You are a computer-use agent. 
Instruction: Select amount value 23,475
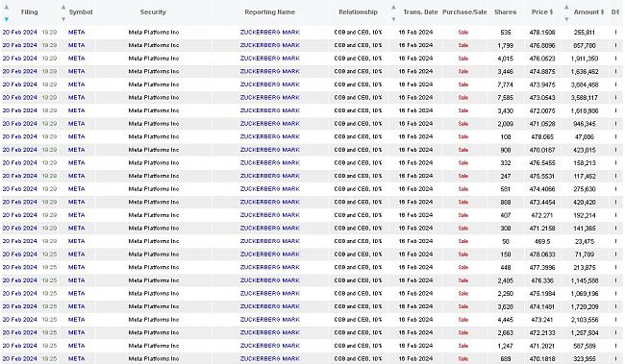[585, 241]
